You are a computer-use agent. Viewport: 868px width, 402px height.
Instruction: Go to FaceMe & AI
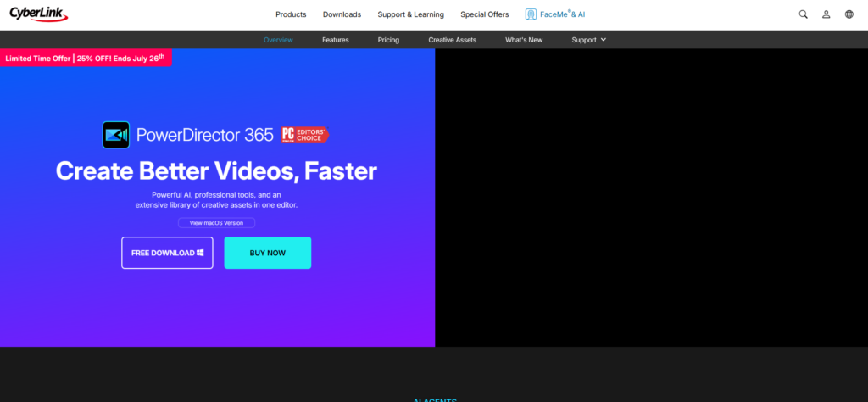[x=563, y=14]
